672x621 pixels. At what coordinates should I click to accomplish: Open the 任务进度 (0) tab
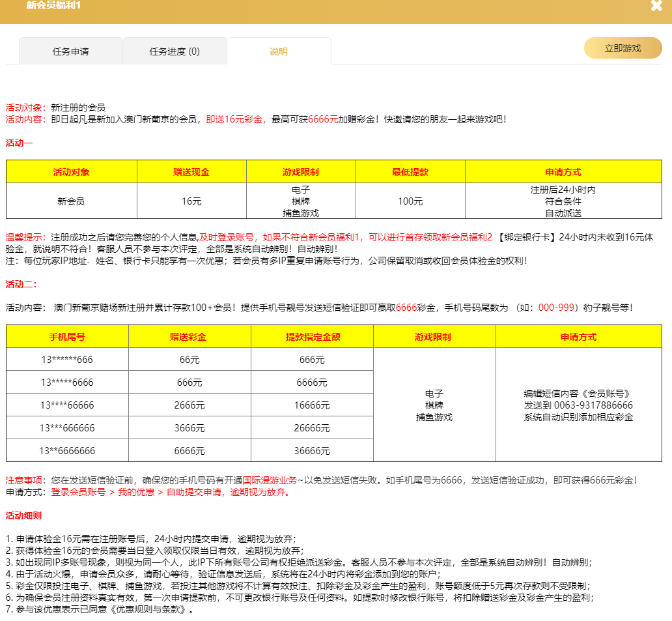tap(175, 51)
